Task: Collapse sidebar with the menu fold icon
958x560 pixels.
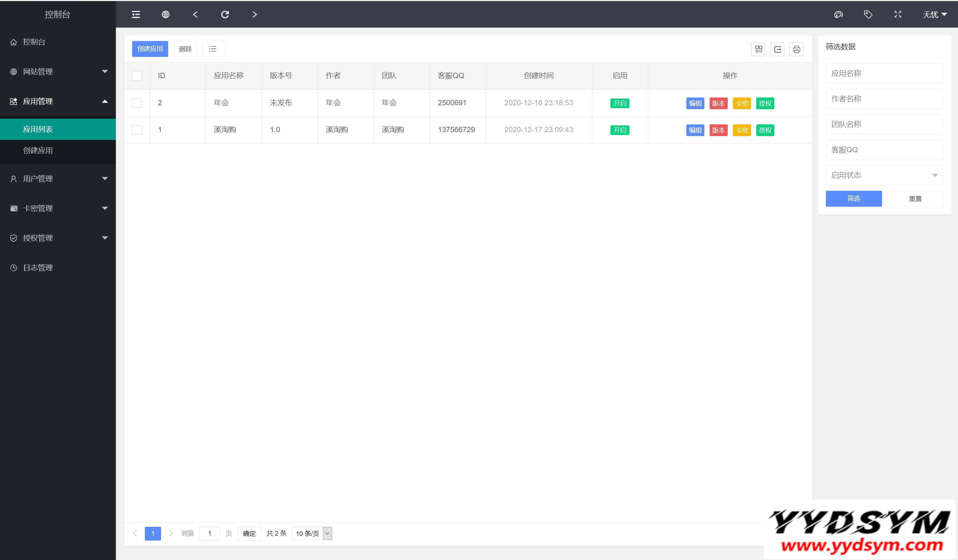Action: 136,14
